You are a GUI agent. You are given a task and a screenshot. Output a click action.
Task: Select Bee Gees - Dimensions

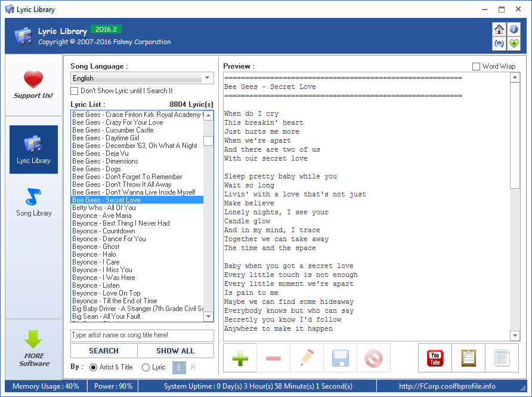[x=137, y=161]
